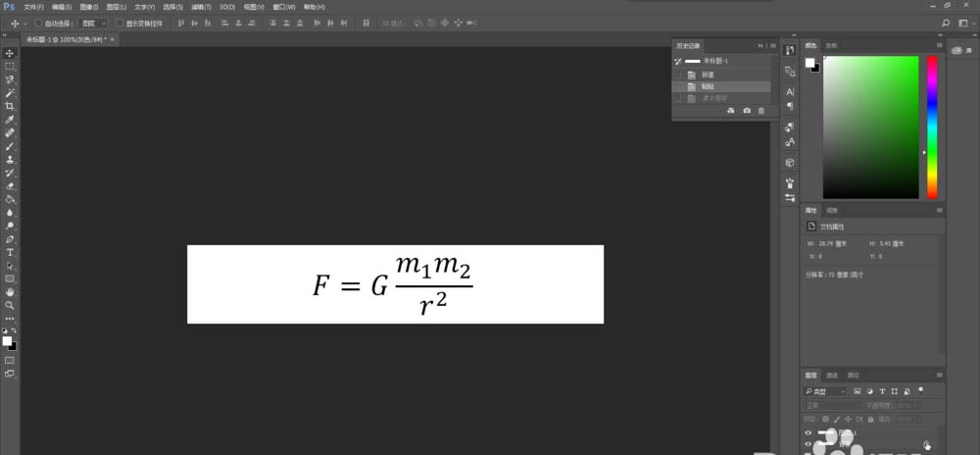Select the Healing Brush tool
This screenshot has width=980, height=455.
click(x=10, y=132)
